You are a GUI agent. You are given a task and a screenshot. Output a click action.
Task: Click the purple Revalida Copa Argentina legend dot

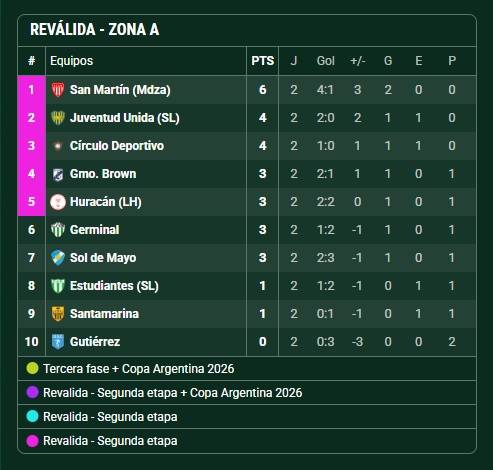[x=32, y=392]
